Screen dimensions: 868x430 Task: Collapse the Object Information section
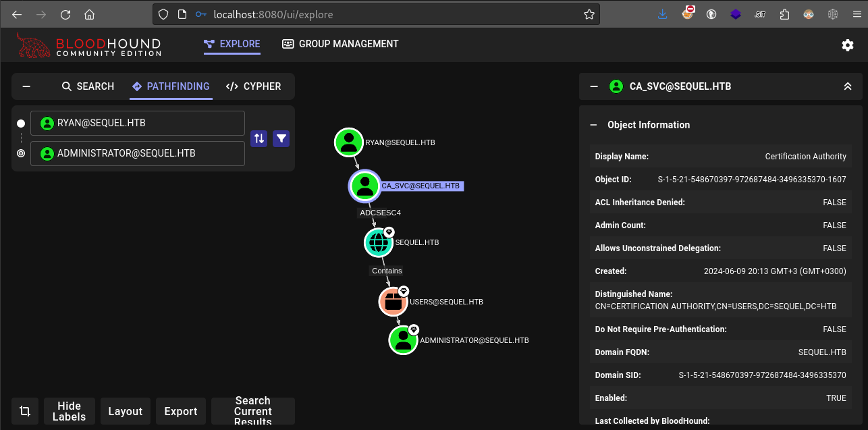coord(593,125)
